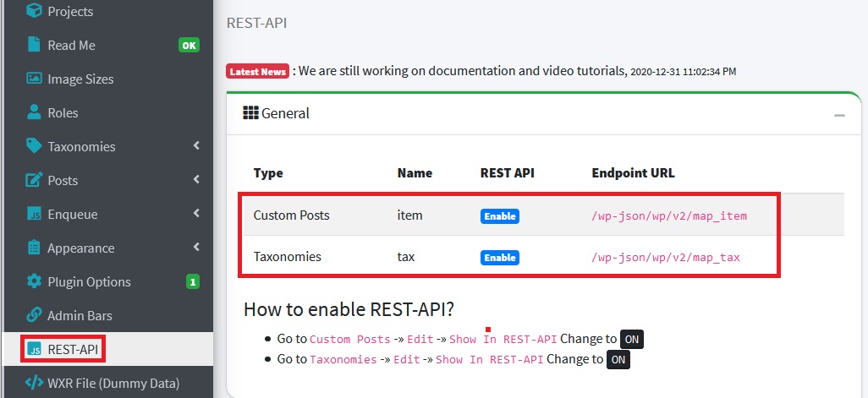This screenshot has height=398, width=868.
Task: Click the Latest News badge
Action: 258,72
